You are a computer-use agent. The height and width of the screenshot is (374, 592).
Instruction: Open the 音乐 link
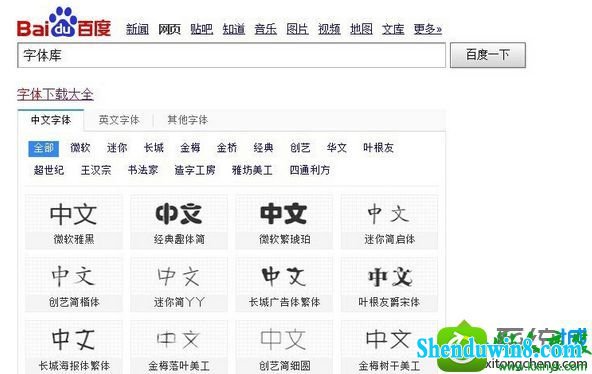click(265, 29)
